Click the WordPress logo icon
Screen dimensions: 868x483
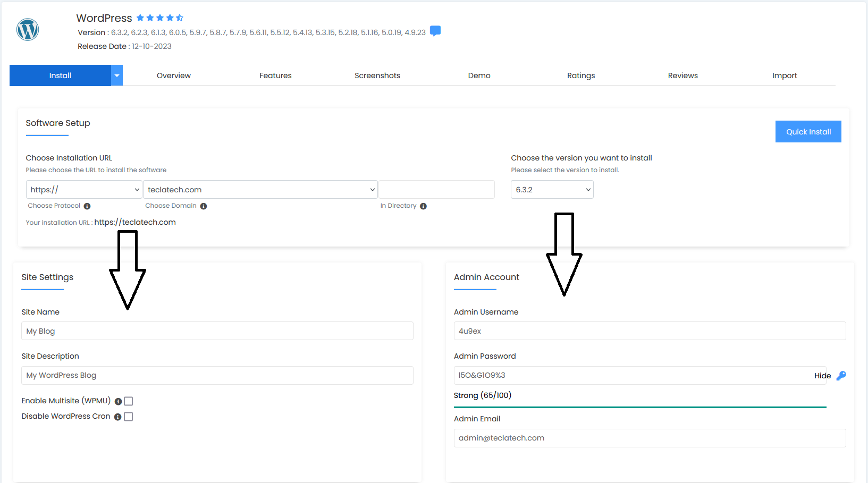coord(28,30)
